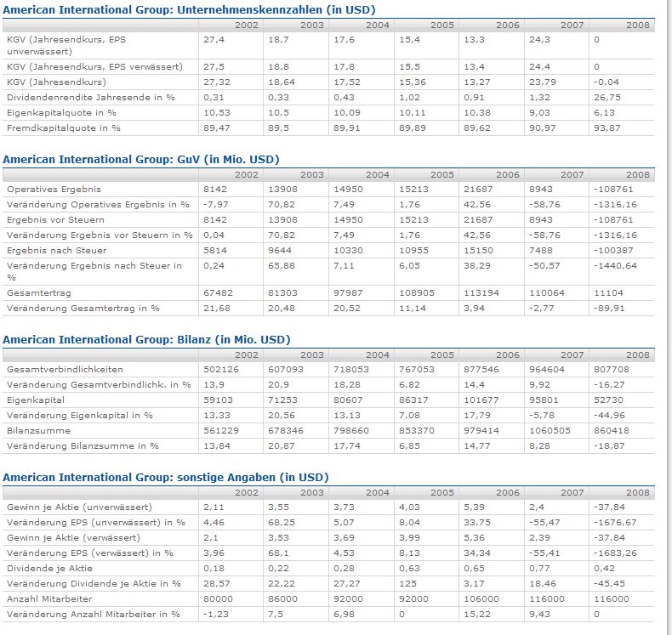The width and height of the screenshot is (672, 635).
Task: Click row label 'Dividende je Aktie'
Action: pos(49,569)
